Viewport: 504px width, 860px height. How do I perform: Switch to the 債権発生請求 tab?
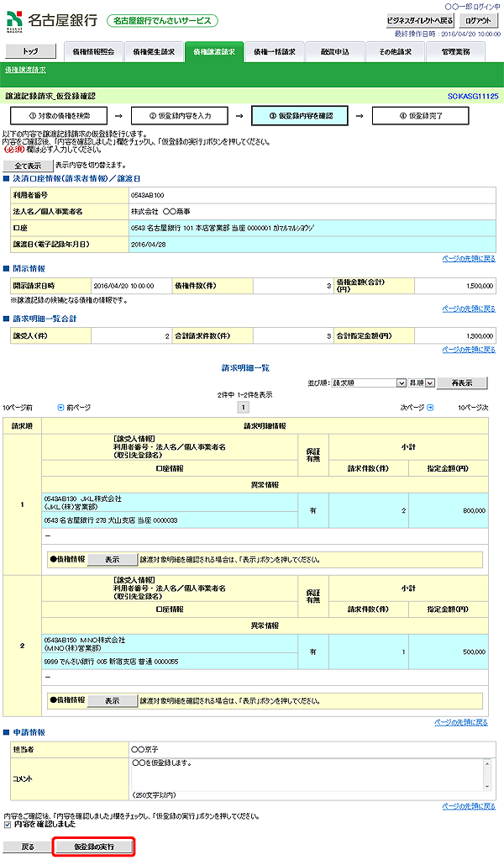click(154, 51)
